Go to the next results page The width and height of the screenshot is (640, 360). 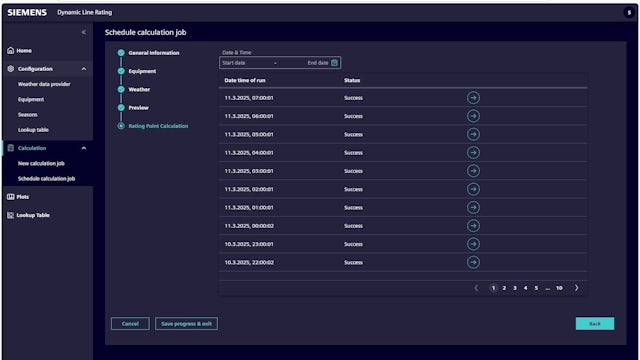pyautogui.click(x=576, y=288)
